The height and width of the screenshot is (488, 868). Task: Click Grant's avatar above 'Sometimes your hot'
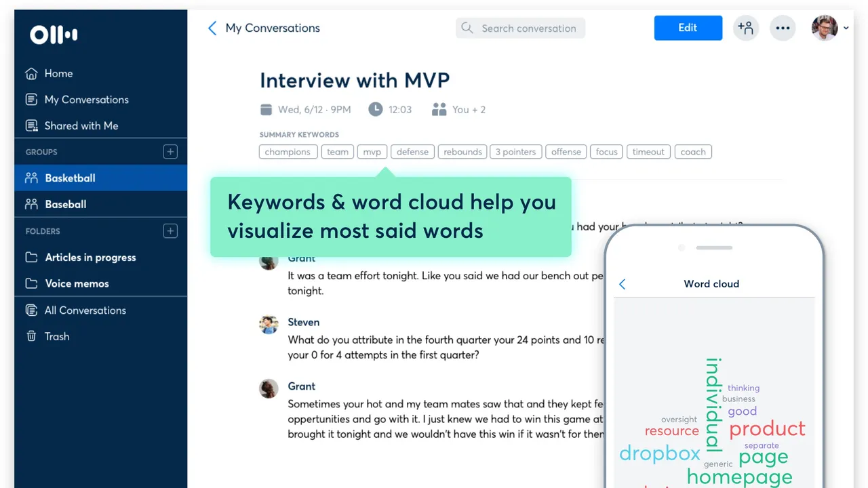pos(269,388)
